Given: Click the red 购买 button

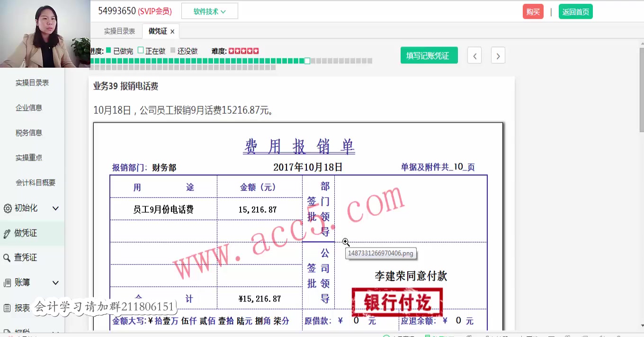Looking at the screenshot, I should click(533, 11).
